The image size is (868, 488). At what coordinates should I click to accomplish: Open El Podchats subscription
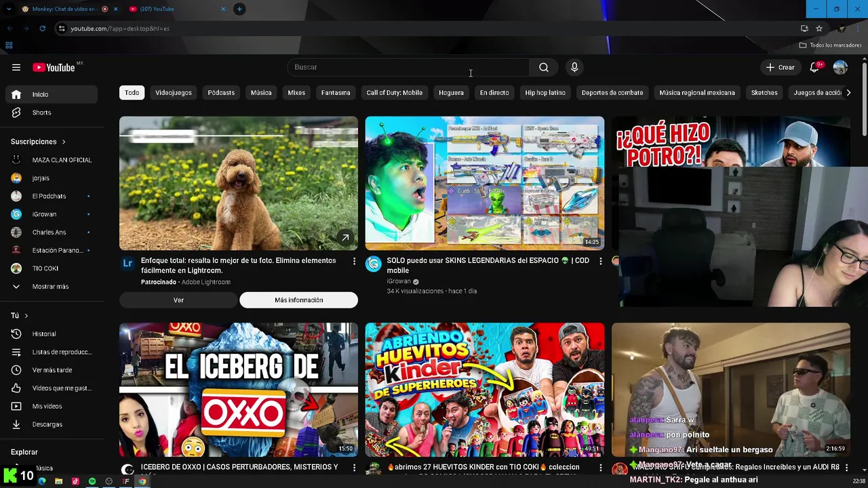52,196
